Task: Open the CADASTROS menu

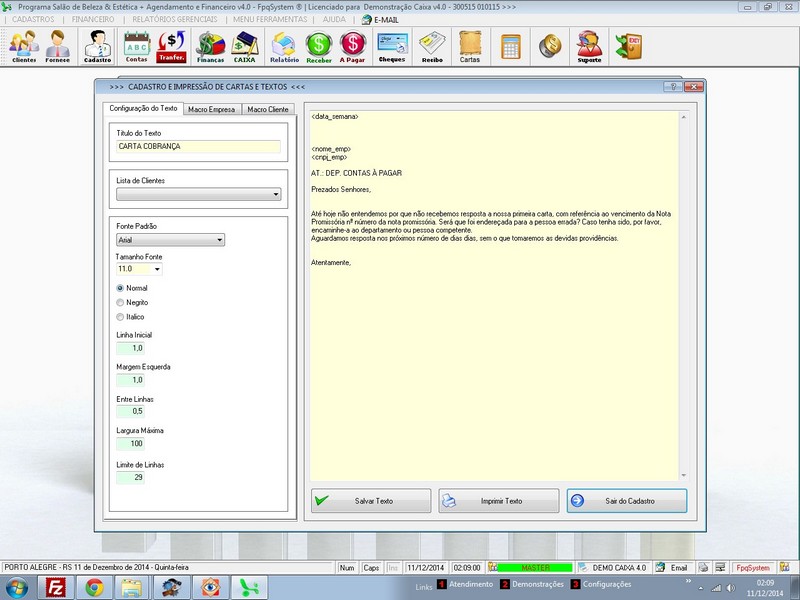Action: (x=33, y=19)
